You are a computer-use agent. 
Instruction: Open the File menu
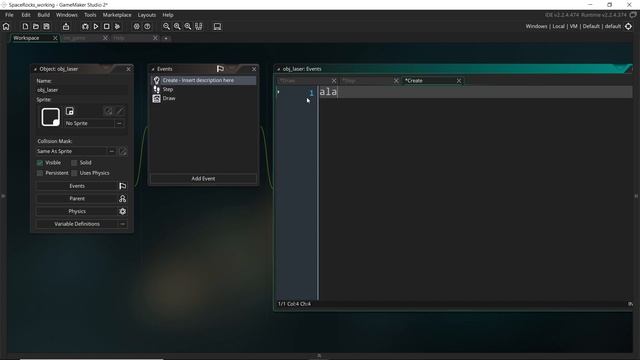point(9,15)
